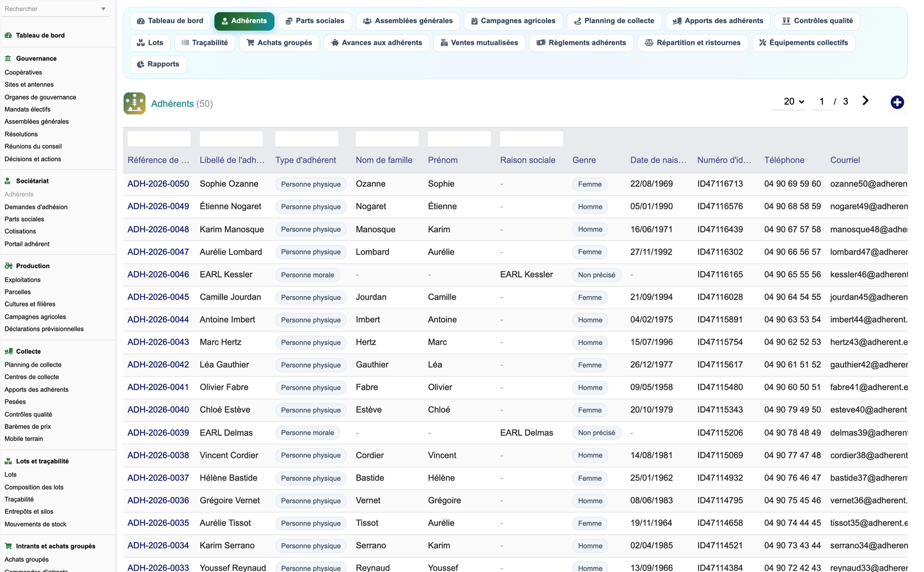The image size is (924, 572).
Task: Click the Référence filter field
Action: 159,139
